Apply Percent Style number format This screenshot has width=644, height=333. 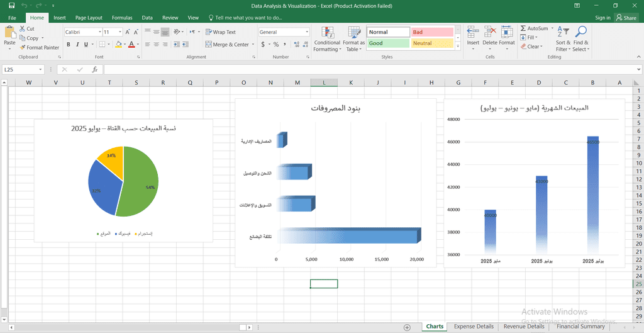[275, 45]
